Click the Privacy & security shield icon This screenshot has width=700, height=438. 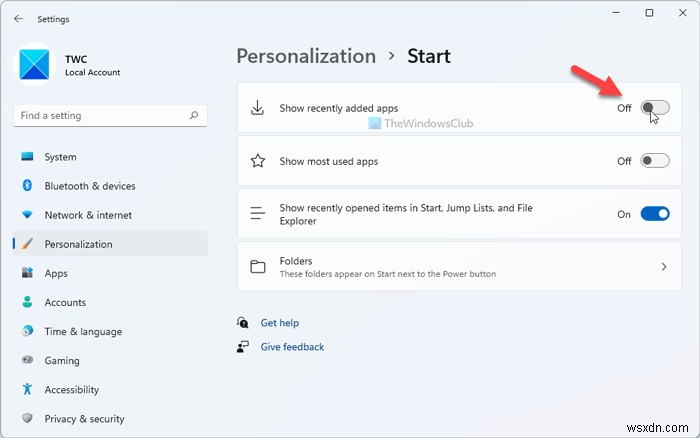tap(27, 418)
